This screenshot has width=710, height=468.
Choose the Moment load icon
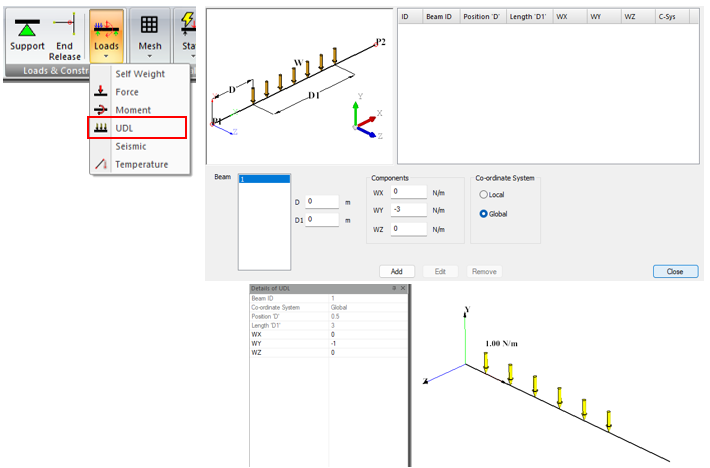tap(100, 110)
